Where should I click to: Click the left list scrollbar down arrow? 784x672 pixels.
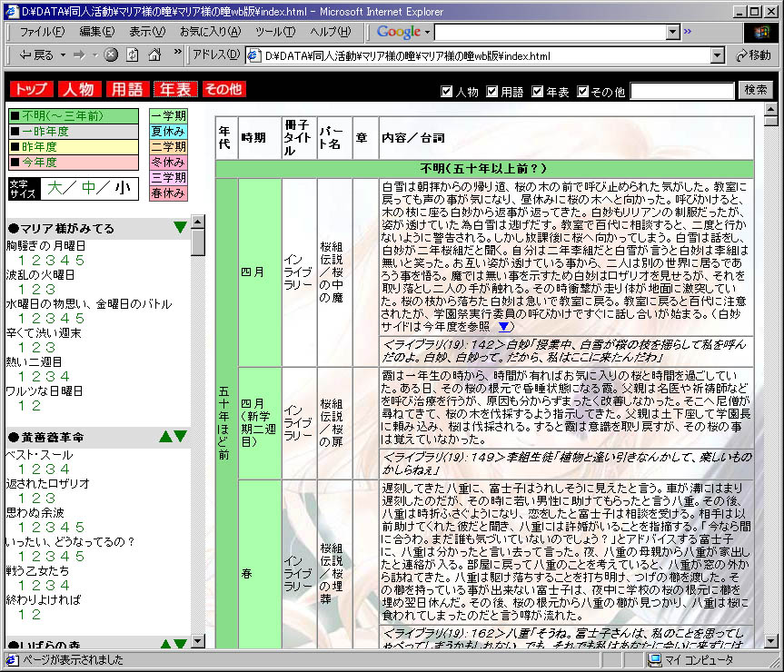[198, 641]
